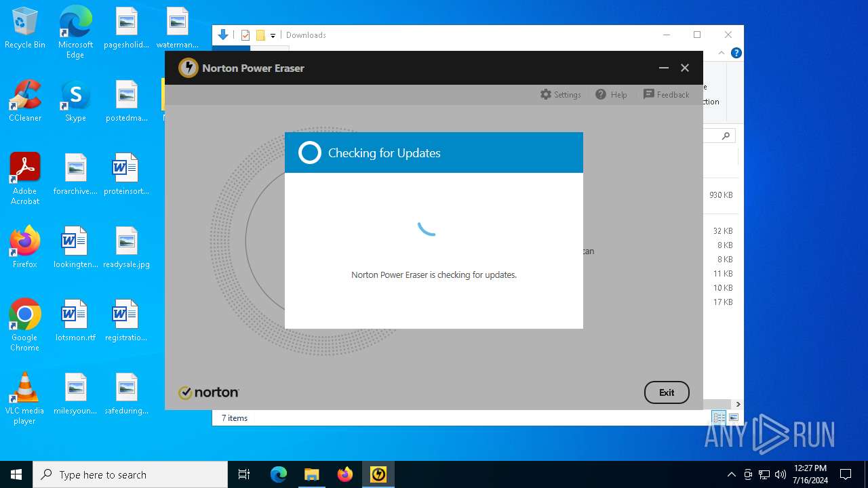
Task: Select the pagesholid image file on desktop
Action: (126, 28)
